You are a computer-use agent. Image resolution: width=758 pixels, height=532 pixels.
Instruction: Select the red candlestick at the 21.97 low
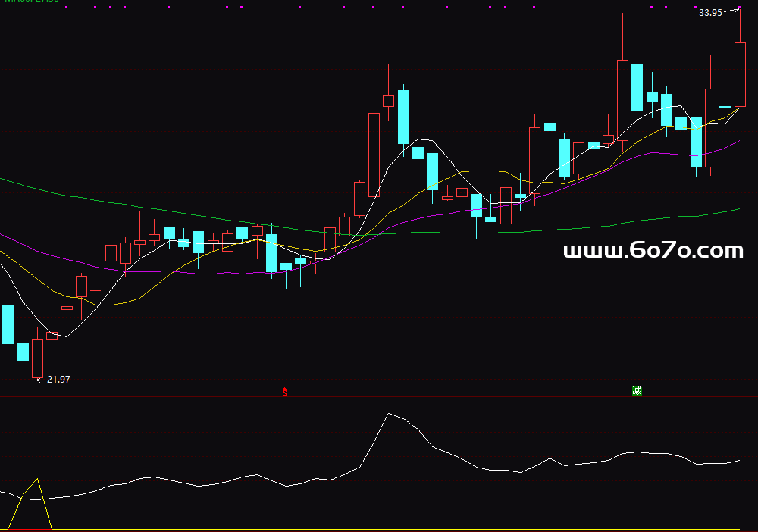(x=38, y=358)
